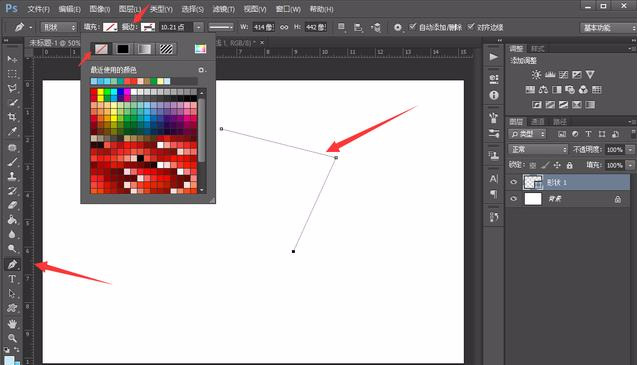Viewport: 637px width, 365px height.
Task: Open the blend mode 正常 dropdown
Action: click(538, 150)
